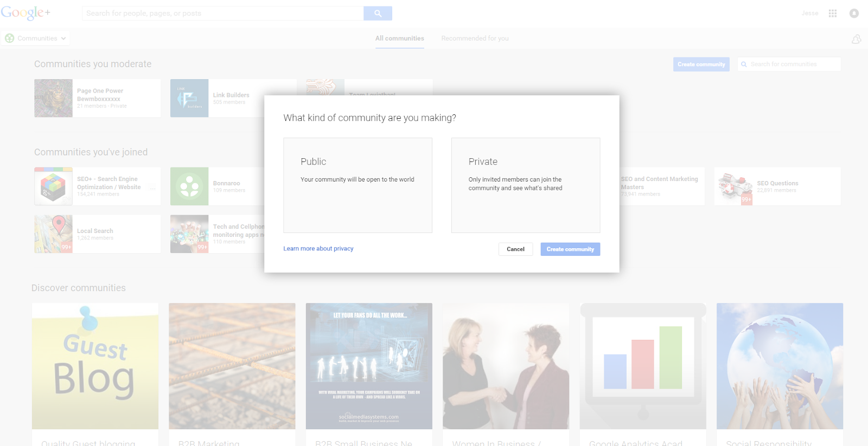Open the B2B Small Business card image
The width and height of the screenshot is (868, 446).
pos(369,366)
